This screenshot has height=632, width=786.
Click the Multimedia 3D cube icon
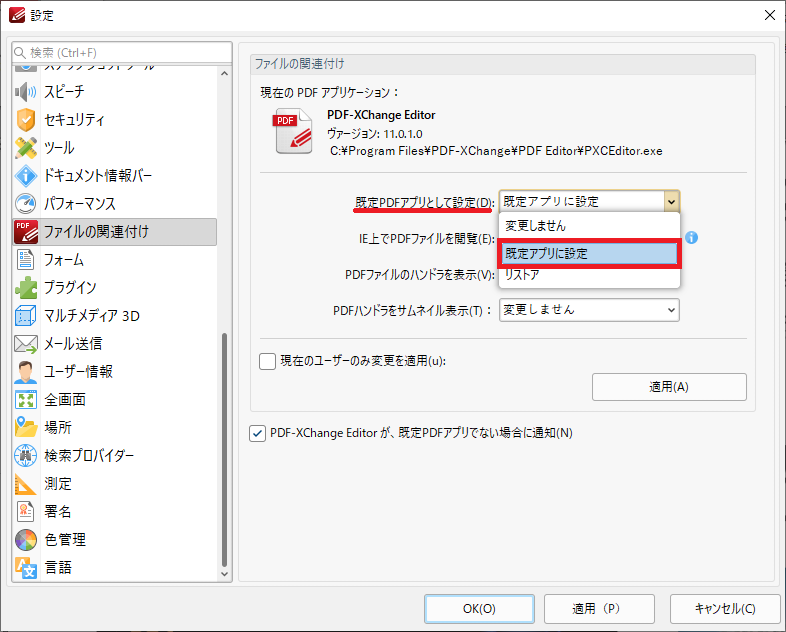[x=26, y=316]
